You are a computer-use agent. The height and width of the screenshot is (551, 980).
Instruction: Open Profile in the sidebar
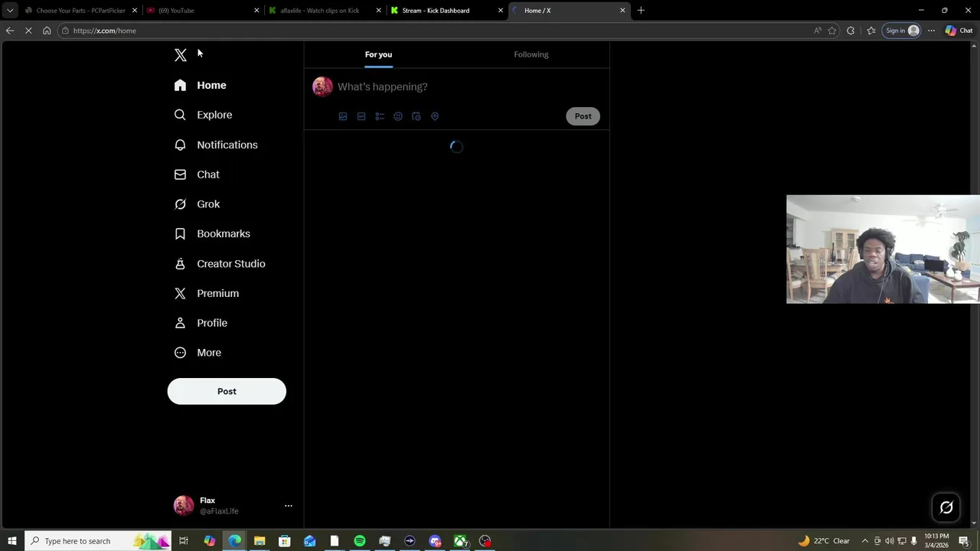[x=201, y=323]
